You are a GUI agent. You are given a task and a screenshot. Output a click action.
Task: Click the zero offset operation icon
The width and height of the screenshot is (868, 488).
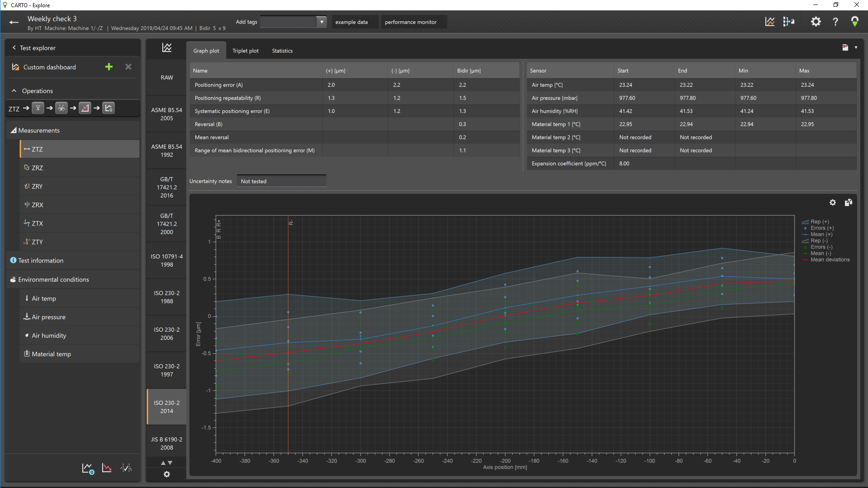pos(108,108)
